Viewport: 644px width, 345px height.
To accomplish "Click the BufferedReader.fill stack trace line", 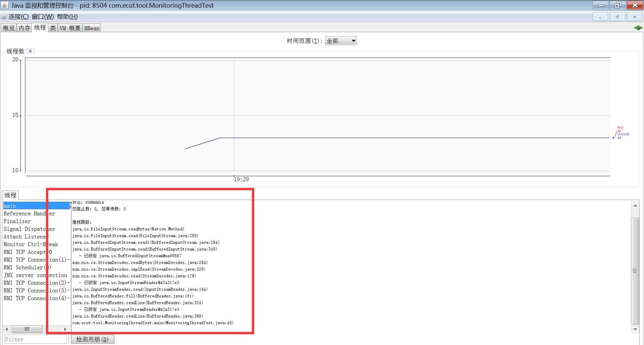I will [x=133, y=296].
